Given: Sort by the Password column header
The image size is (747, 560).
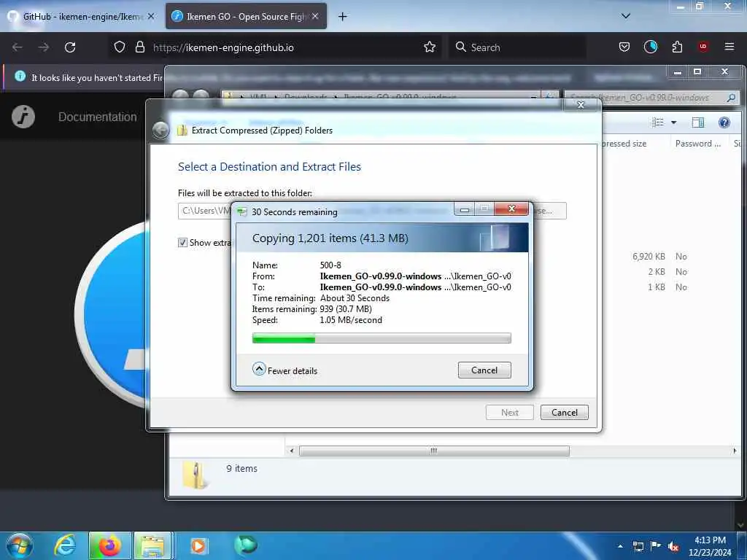Looking at the screenshot, I should [697, 144].
